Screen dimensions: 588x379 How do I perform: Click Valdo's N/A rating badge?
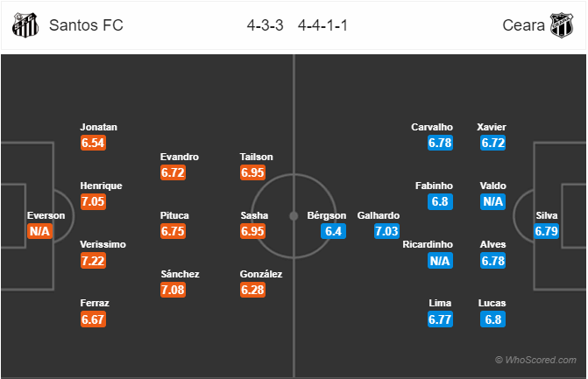(492, 202)
